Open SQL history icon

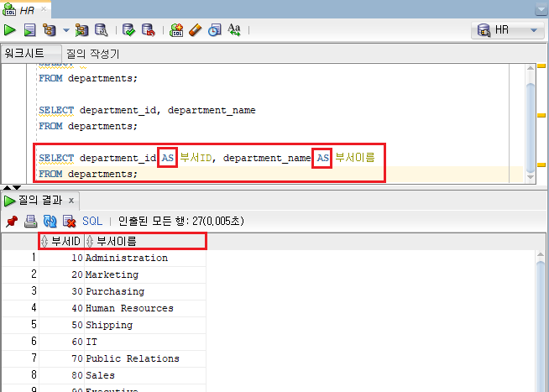(x=215, y=30)
